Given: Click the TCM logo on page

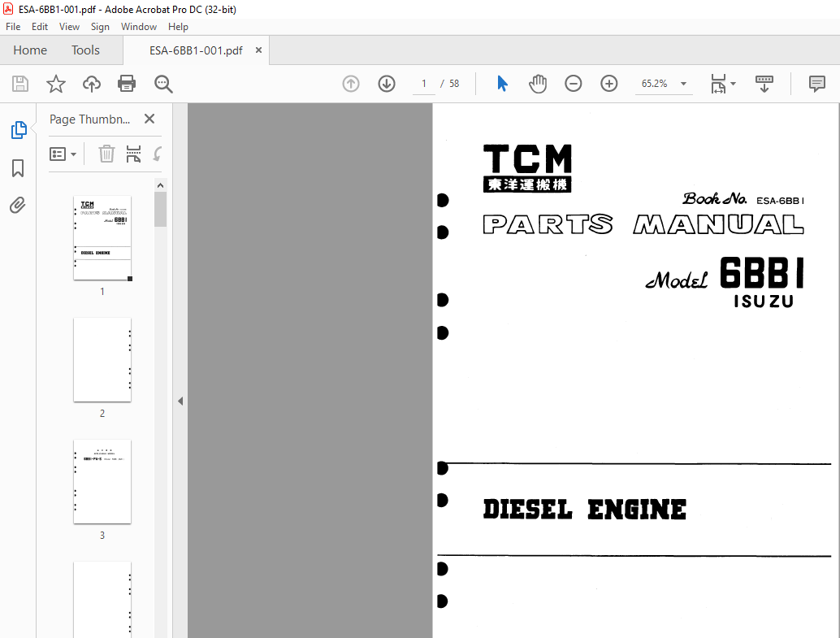Looking at the screenshot, I should coord(527,168).
